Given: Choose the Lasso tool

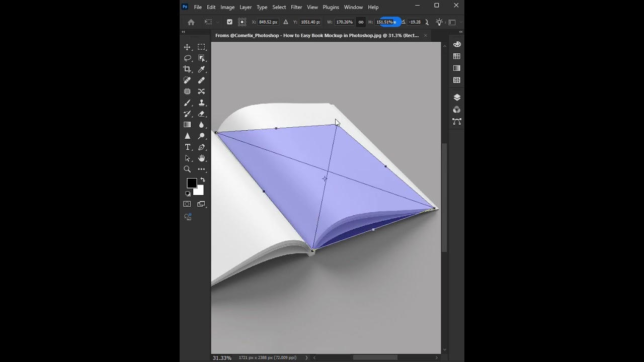Looking at the screenshot, I should 187,58.
